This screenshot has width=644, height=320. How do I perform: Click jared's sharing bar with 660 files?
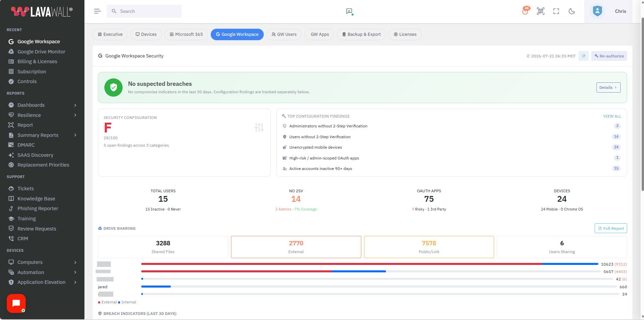379,287
